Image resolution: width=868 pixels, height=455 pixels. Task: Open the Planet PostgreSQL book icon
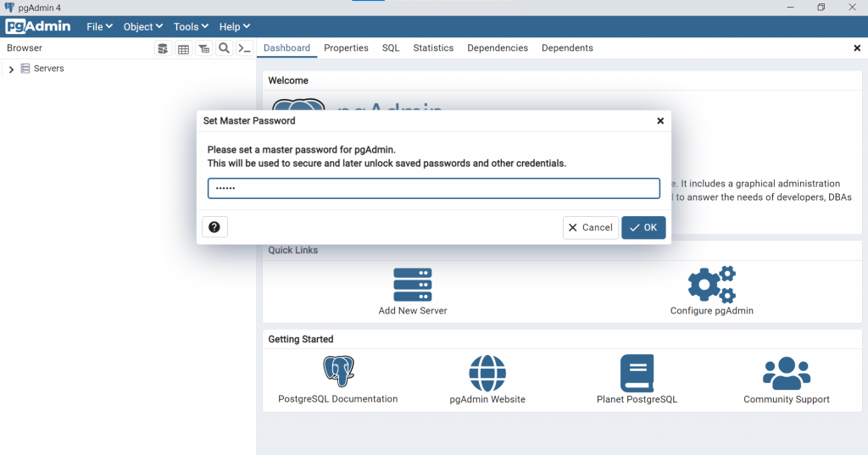click(637, 373)
